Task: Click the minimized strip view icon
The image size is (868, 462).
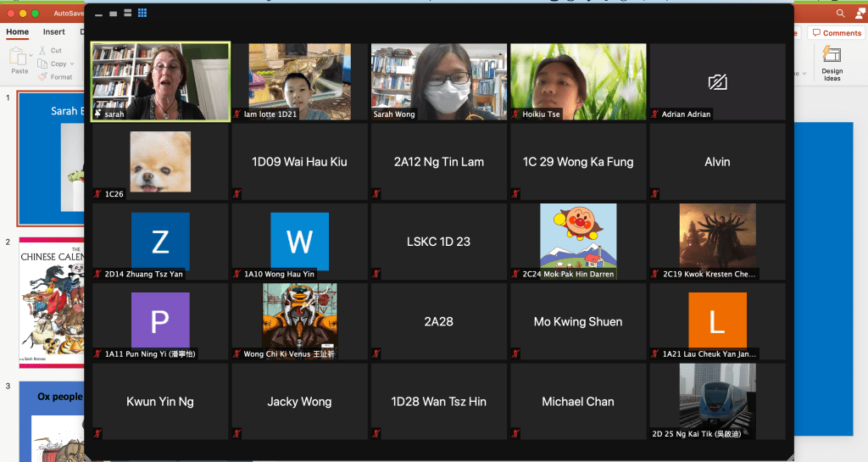Action: click(x=98, y=14)
